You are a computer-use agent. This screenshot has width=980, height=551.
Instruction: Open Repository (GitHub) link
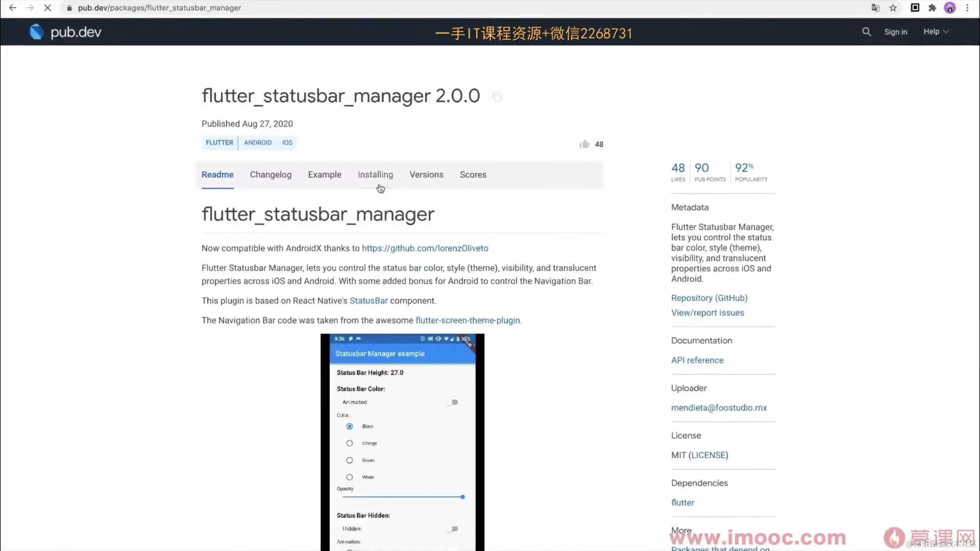(709, 298)
